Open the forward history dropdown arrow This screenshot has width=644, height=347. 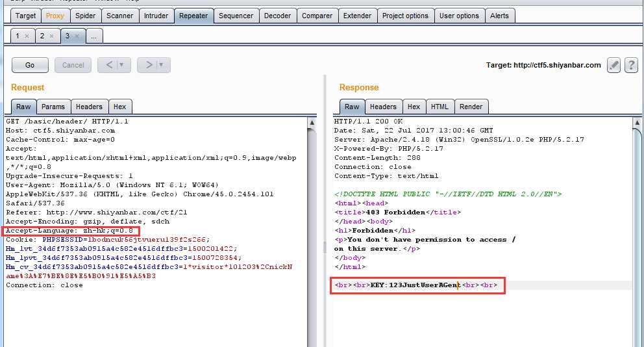162,65
